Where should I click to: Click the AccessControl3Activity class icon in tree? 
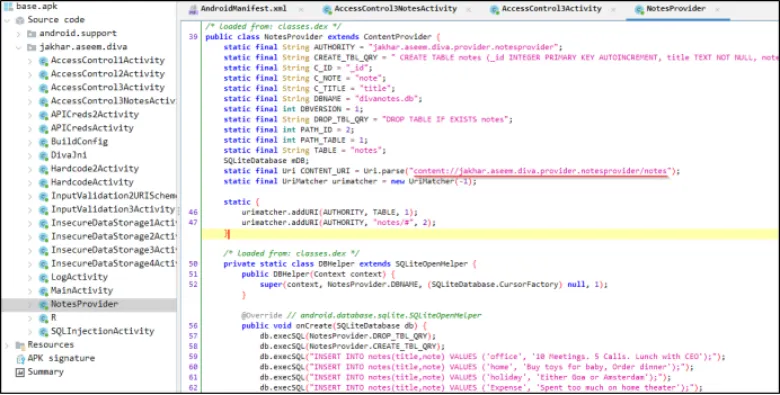43,88
